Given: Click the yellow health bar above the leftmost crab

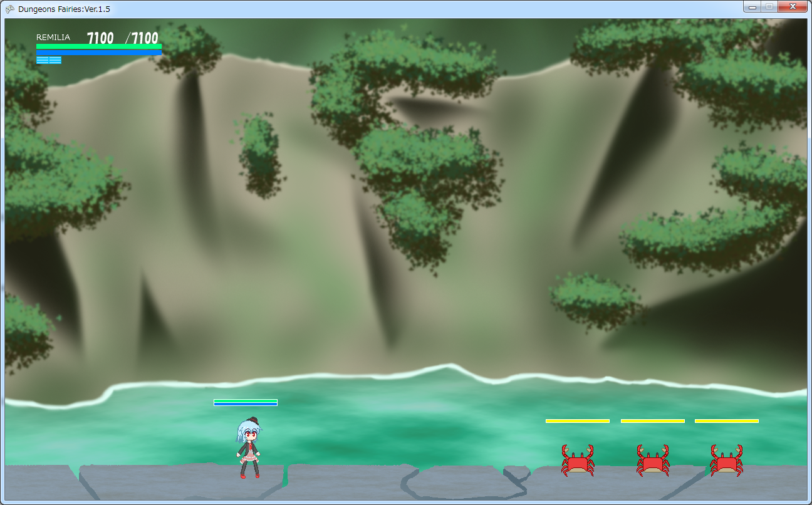Looking at the screenshot, I should 578,421.
